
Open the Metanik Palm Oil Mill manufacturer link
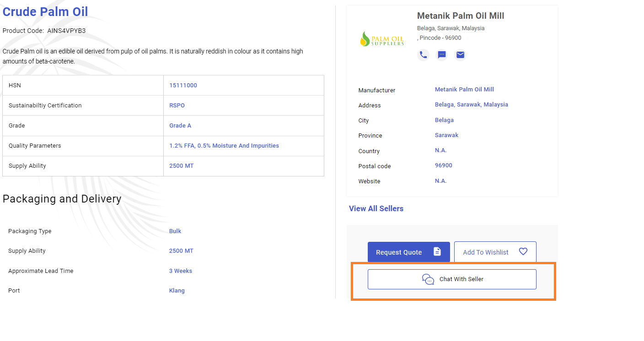[464, 89]
